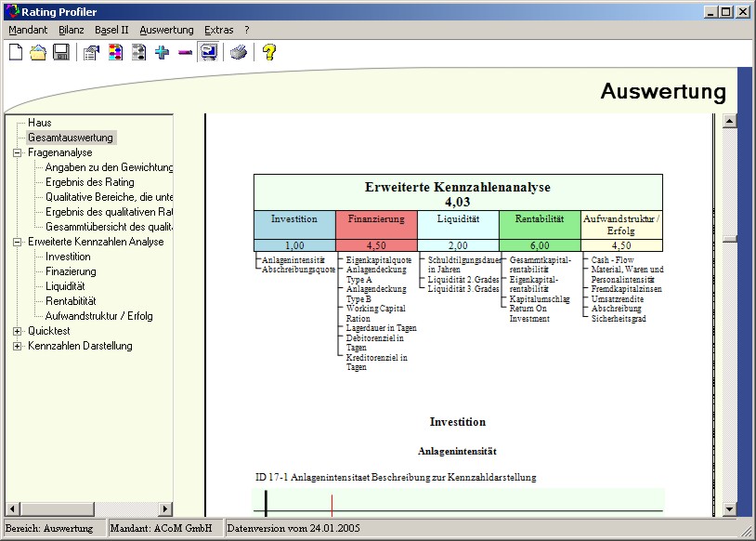This screenshot has height=541, width=756.
Task: Select Gesamtauswertung in the tree
Action: pos(71,138)
